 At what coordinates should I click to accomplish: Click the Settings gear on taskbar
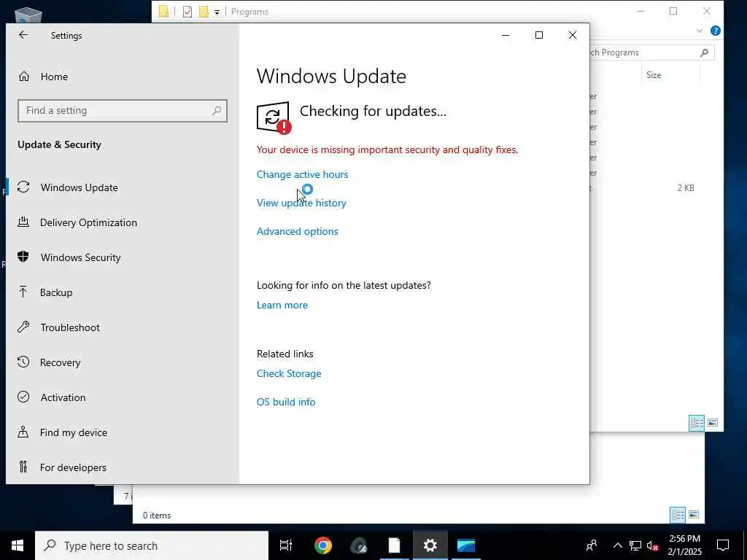[x=430, y=545]
